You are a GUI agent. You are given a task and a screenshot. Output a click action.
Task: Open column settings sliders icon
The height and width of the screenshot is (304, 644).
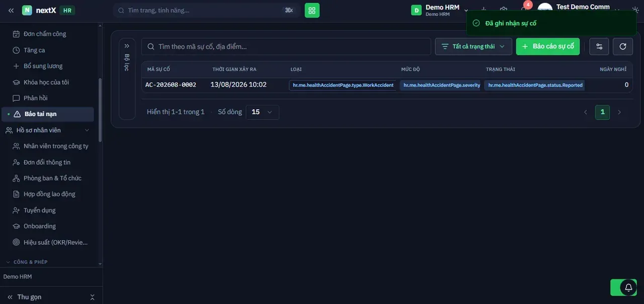(599, 46)
